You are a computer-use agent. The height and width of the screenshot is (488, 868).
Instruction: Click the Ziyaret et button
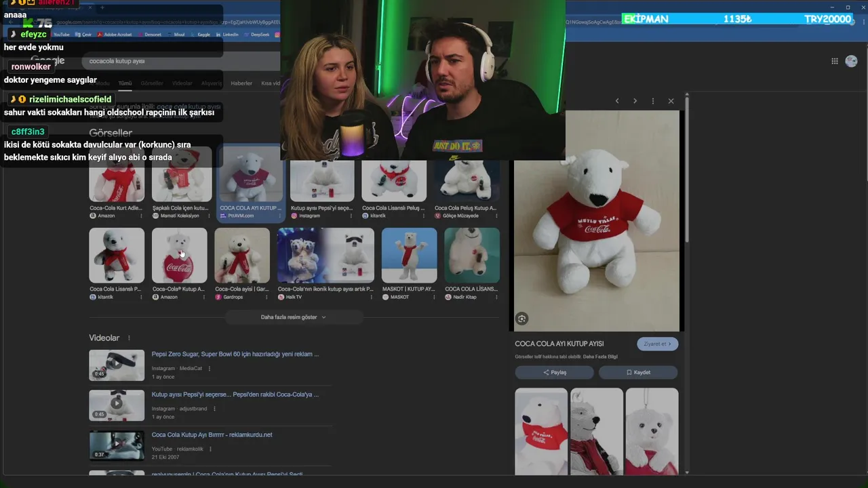(657, 344)
